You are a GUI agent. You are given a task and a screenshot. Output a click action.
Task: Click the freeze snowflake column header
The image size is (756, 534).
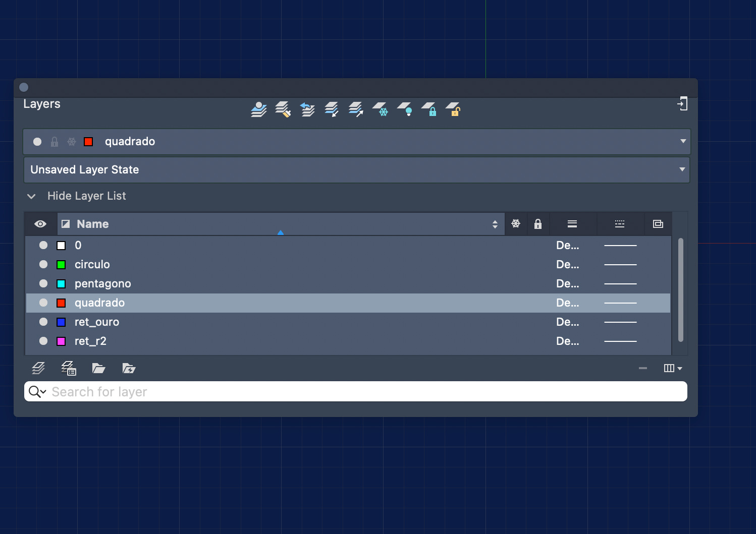click(516, 223)
